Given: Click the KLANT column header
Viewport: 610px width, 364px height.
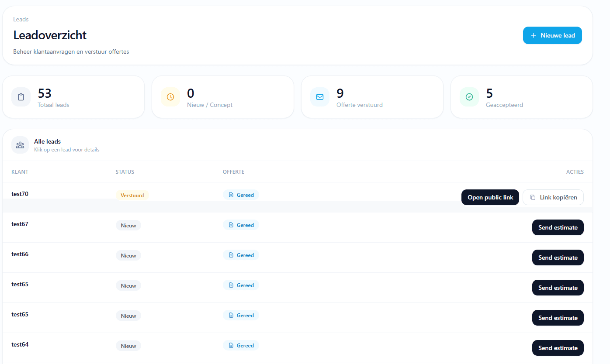Looking at the screenshot, I should coord(20,172).
